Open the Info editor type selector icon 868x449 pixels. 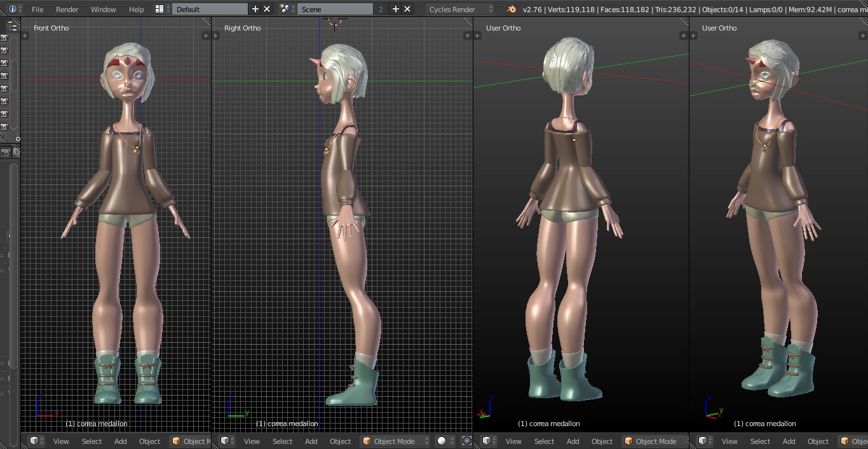(x=12, y=9)
